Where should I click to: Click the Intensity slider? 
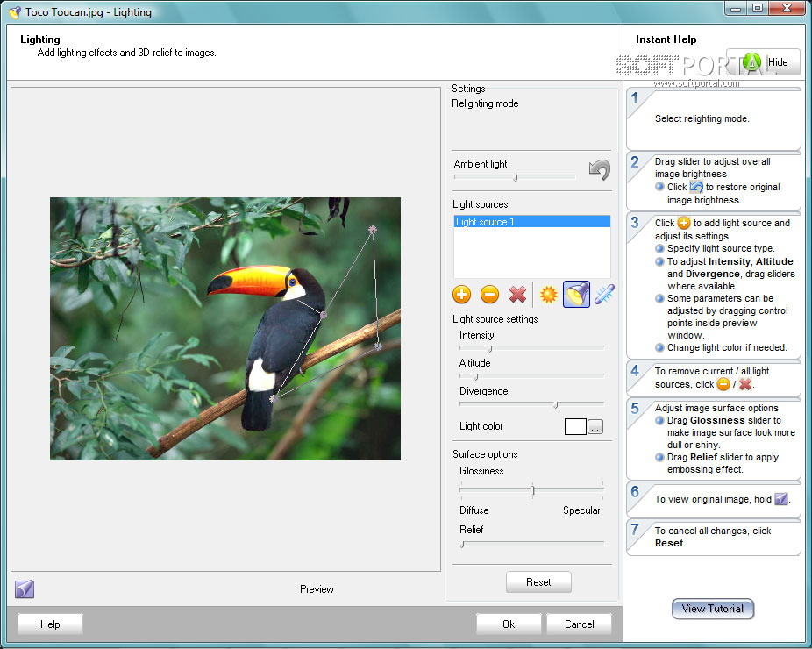coord(532,348)
